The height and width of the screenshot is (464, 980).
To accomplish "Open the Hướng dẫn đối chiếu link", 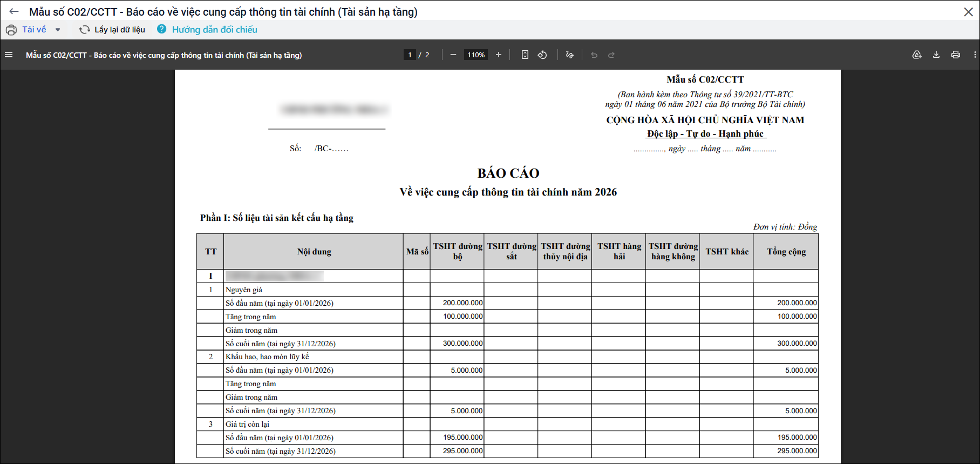I will [x=215, y=30].
